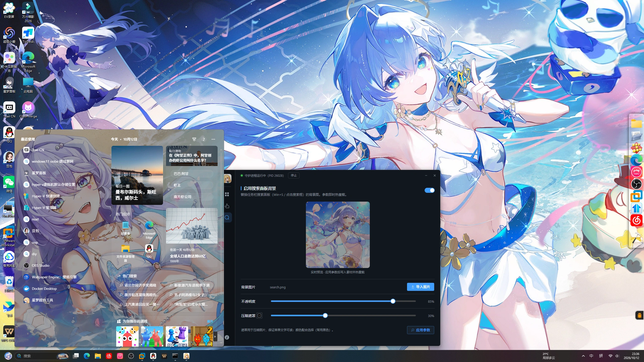Show hidden tray icons chevron

coord(583,356)
